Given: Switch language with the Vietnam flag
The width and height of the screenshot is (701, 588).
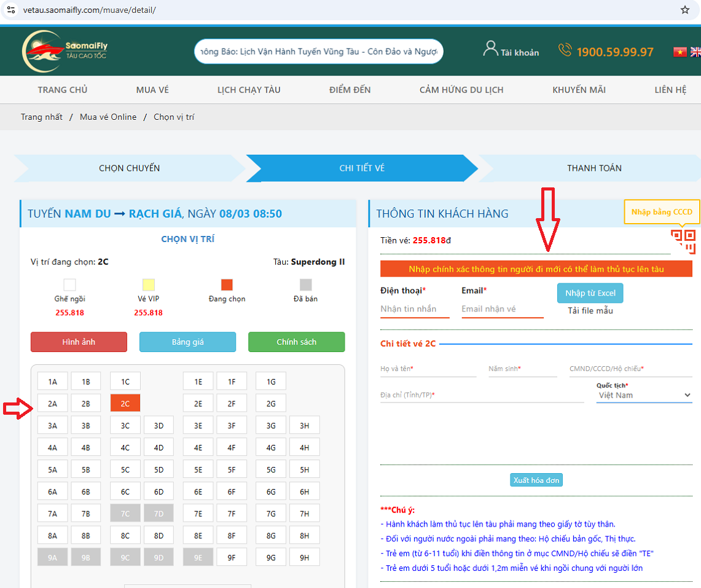Looking at the screenshot, I should pyautogui.click(x=679, y=52).
